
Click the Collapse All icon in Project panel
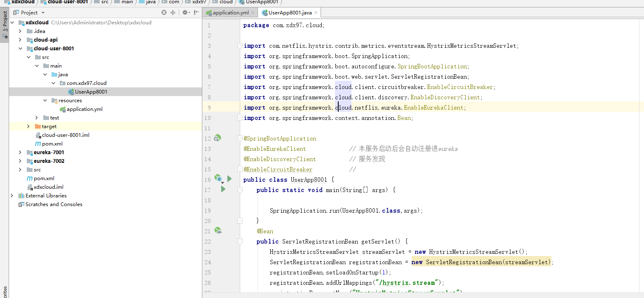(x=173, y=13)
